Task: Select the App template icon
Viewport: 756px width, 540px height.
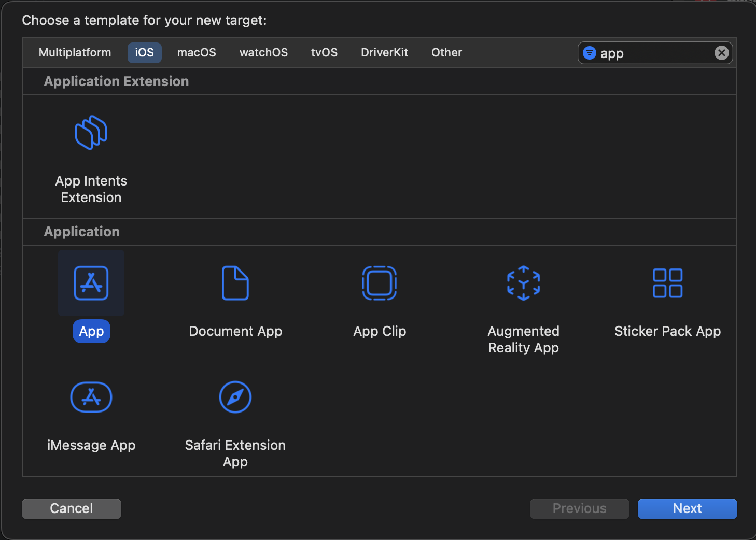Action: 91,283
